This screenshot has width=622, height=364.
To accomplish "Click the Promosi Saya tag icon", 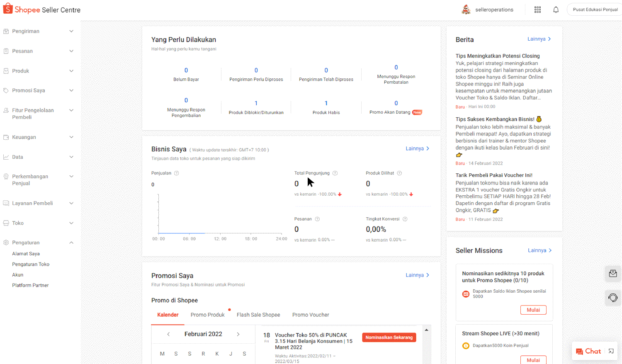I will [x=6, y=90].
